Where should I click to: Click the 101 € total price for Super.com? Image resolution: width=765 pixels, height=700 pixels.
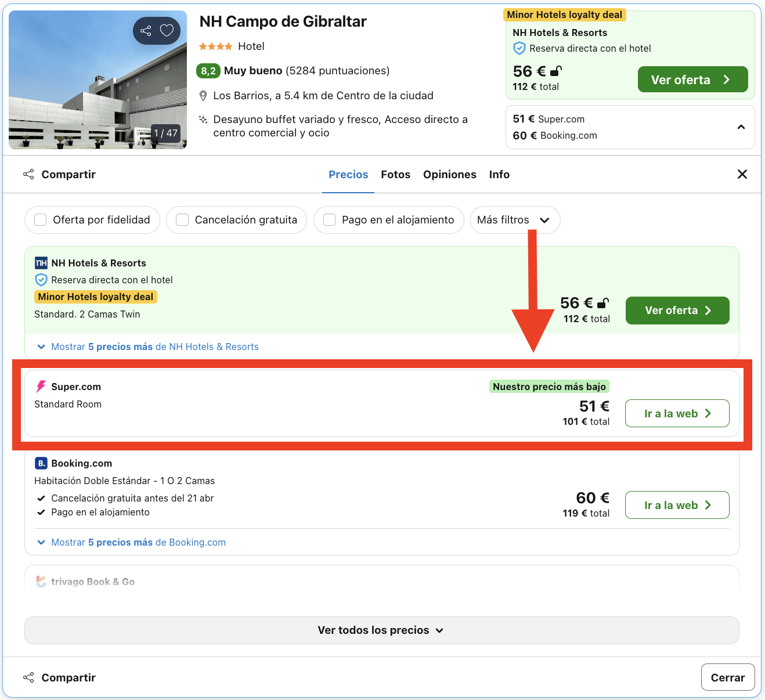click(x=586, y=421)
